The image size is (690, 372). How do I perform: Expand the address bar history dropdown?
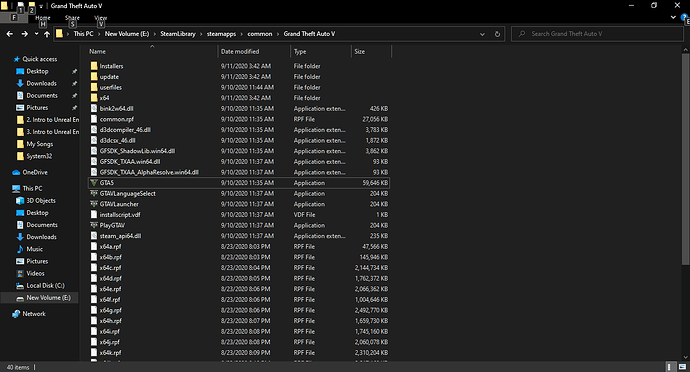click(482, 34)
